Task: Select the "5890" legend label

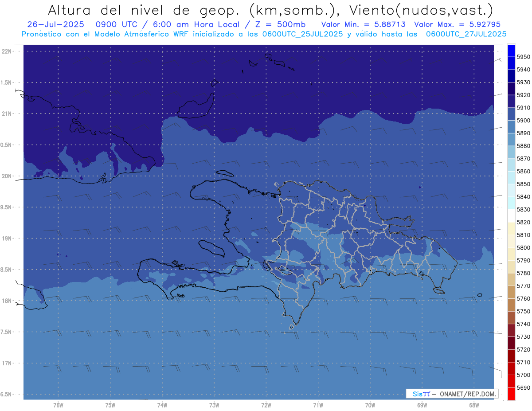Action: [523, 133]
